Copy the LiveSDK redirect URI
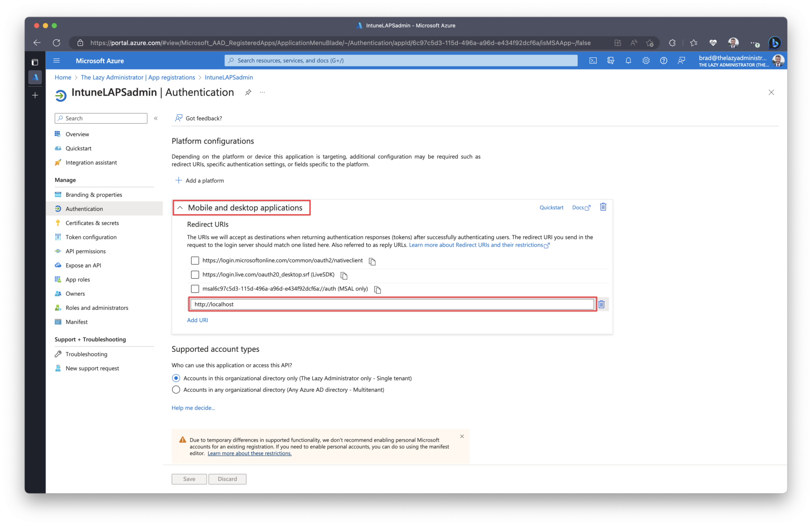Screen dimensions: 812x526 [344, 275]
